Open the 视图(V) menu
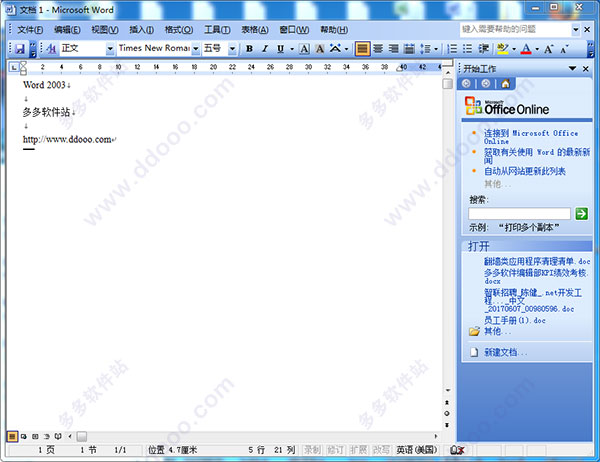Viewport: 600px width, 462px height. [104, 29]
